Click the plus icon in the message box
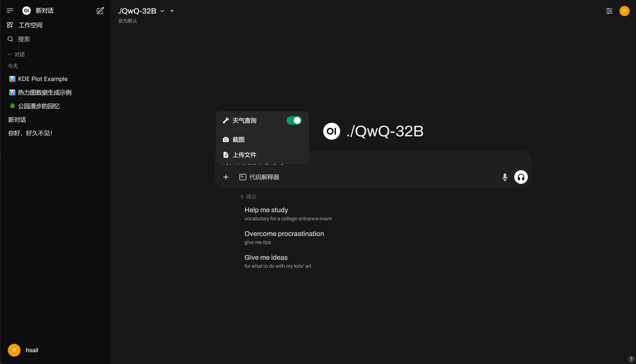 [226, 177]
